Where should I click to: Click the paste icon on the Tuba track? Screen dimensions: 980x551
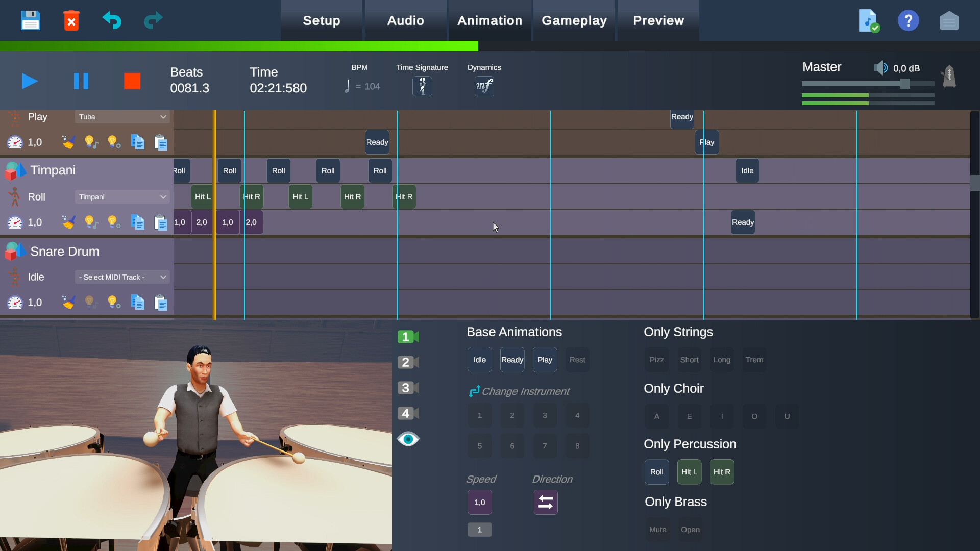pos(161,142)
